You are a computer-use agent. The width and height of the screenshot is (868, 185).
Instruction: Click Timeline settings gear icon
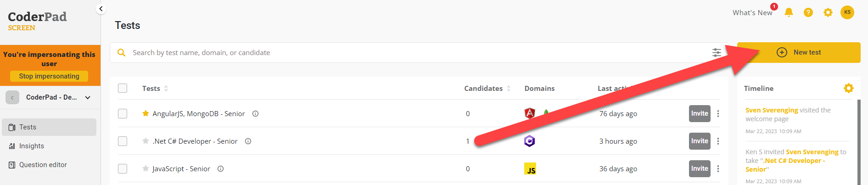pyautogui.click(x=848, y=88)
